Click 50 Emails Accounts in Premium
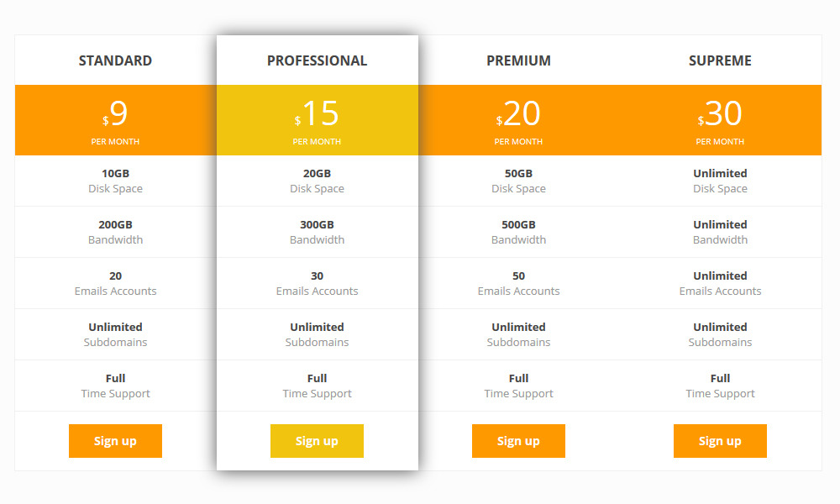This screenshot has height=504, width=840. click(518, 283)
